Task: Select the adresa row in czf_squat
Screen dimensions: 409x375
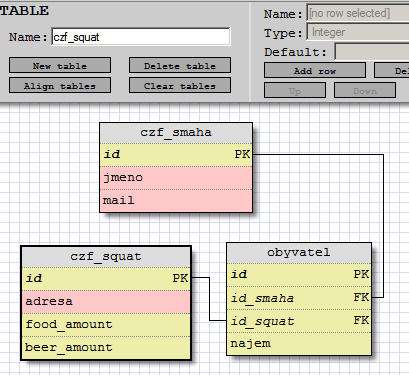Action: coord(106,302)
